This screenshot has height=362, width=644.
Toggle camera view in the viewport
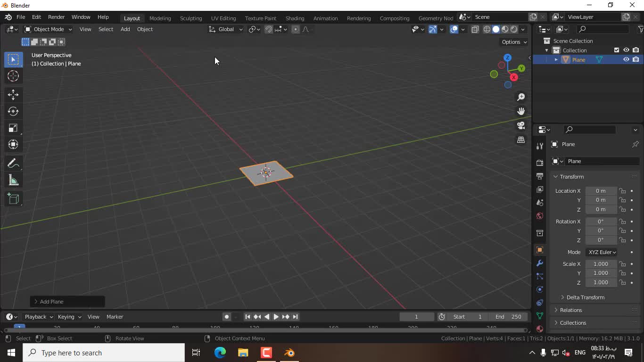(521, 125)
